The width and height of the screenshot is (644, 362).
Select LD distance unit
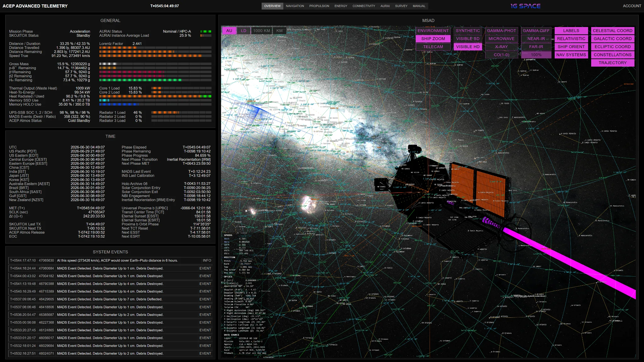click(x=244, y=31)
